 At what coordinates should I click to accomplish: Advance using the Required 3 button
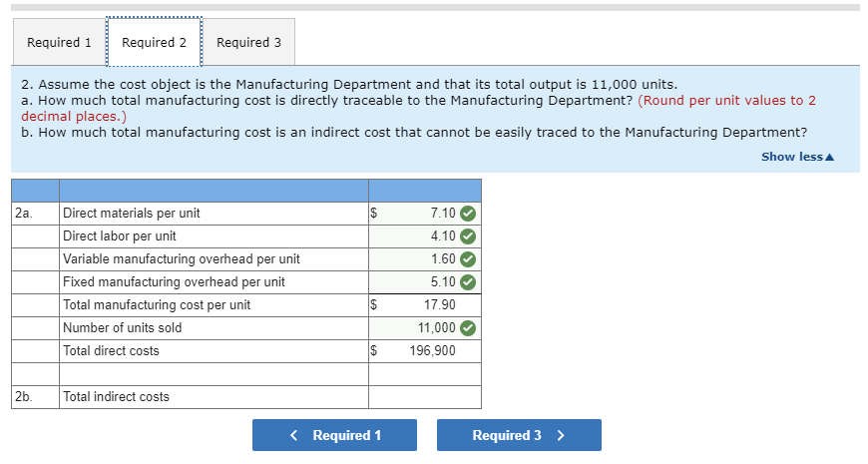click(519, 435)
